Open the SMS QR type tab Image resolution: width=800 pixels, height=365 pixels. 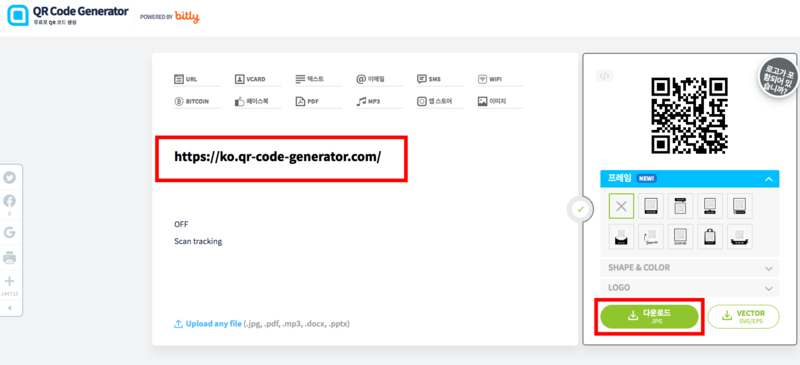(x=439, y=80)
